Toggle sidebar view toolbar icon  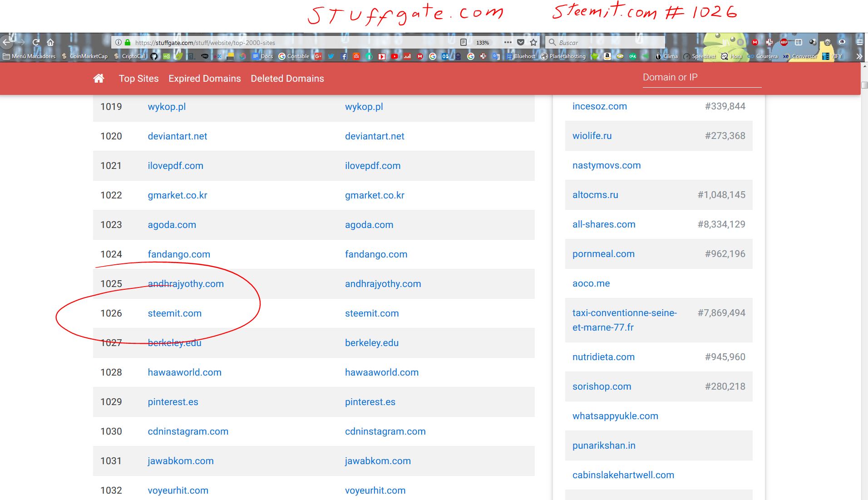[799, 42]
